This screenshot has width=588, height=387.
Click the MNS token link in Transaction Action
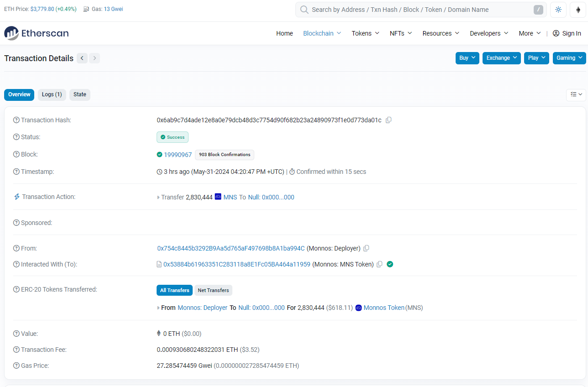click(230, 197)
